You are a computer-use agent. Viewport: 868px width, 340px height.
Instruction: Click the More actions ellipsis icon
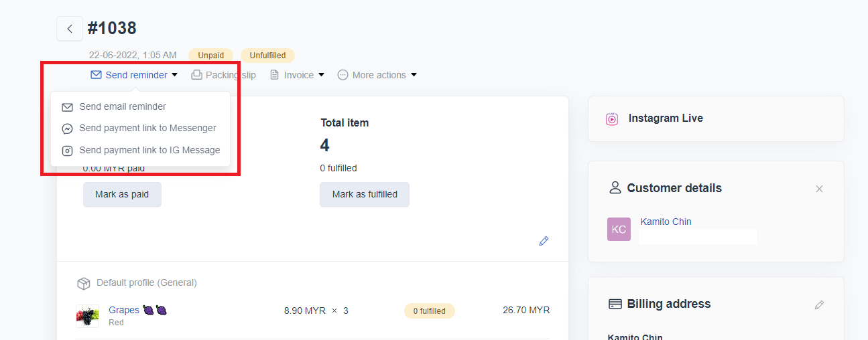click(x=343, y=75)
